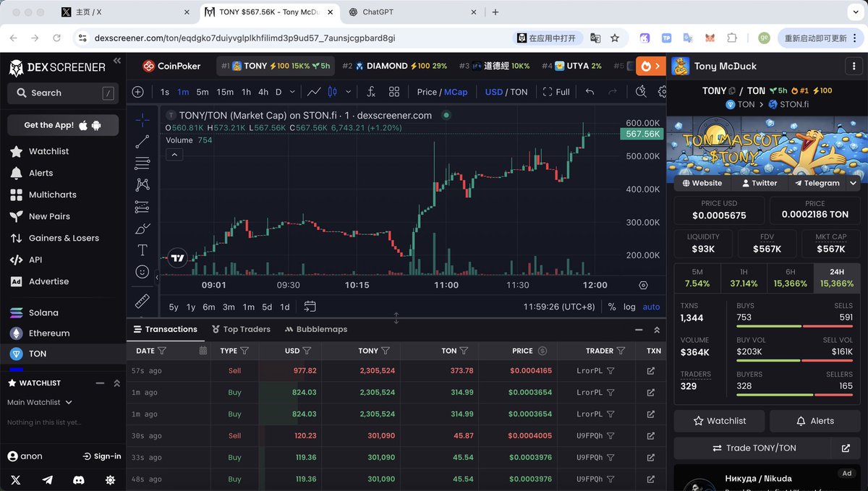The width and height of the screenshot is (868, 491).
Task: Open the emoji icons tool
Action: [x=142, y=272]
